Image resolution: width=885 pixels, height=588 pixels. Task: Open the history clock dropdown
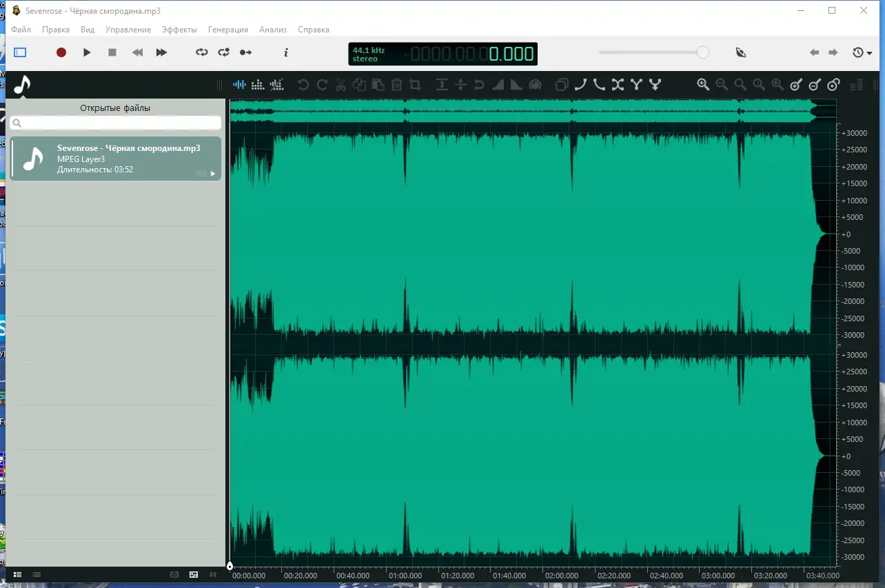tap(862, 52)
